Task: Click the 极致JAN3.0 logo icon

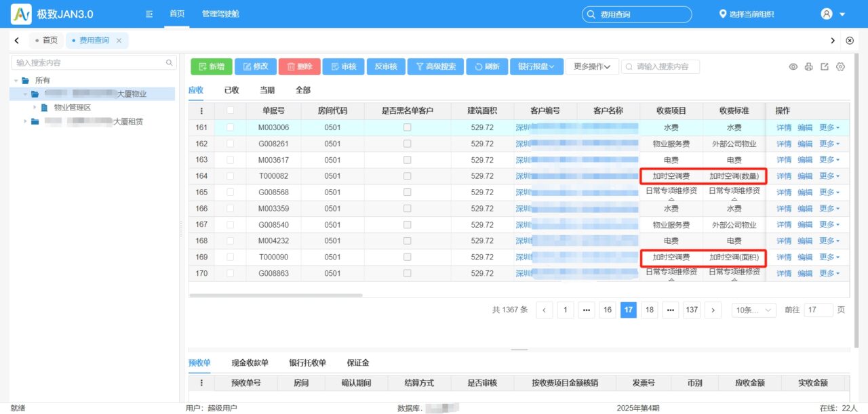Action: pos(21,14)
